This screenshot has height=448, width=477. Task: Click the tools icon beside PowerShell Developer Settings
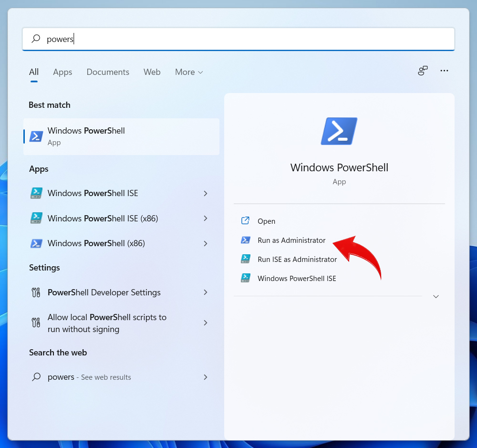[36, 292]
